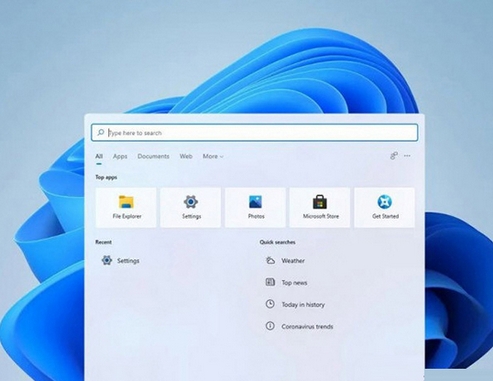
Task: Switch to the Documents tab
Action: tap(153, 156)
